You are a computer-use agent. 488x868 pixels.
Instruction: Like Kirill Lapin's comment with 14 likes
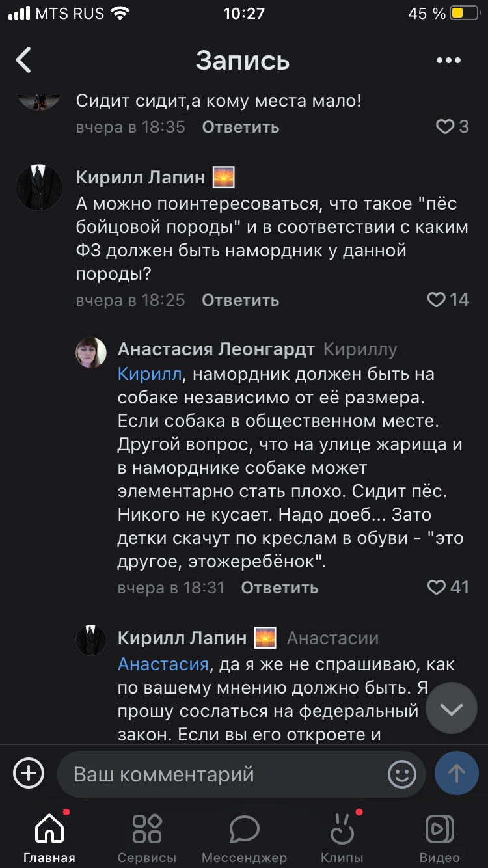coord(436,299)
